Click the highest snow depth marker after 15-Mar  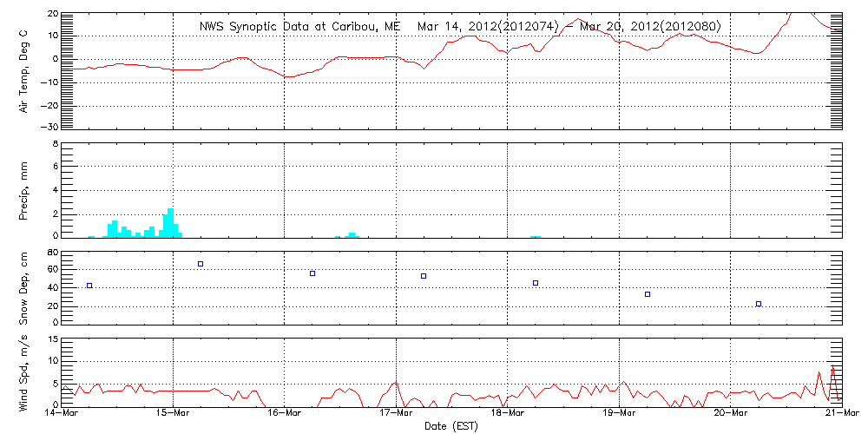click(201, 264)
